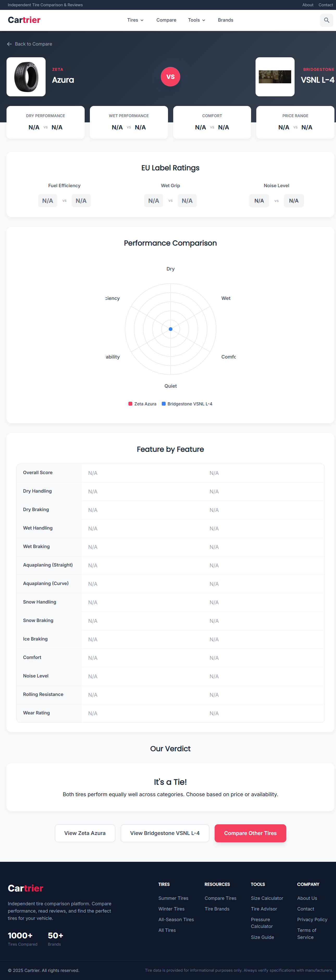The width and height of the screenshot is (336, 980).
Task: Toggle Zeta Azura legend in radar chart
Action: (x=142, y=404)
